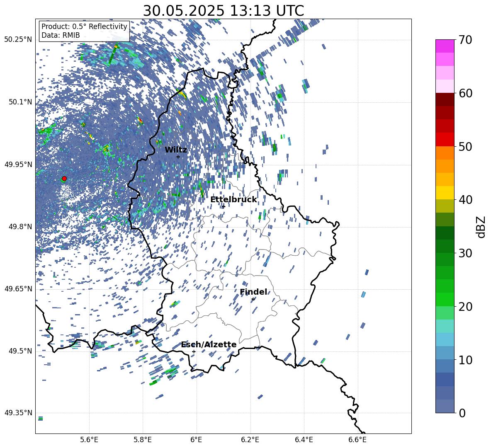Screen dimensions: 491x448
Task: Click the 5.6°E longitude label
Action: point(89,440)
